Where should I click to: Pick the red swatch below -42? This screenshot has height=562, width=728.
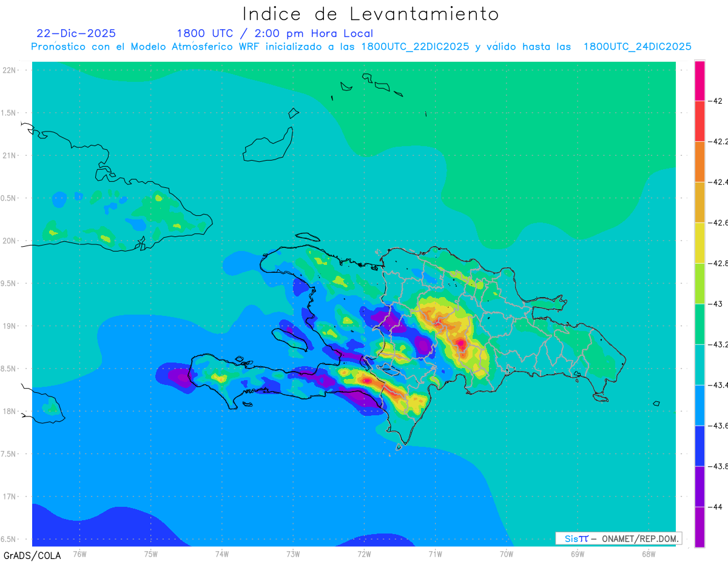[699, 121]
